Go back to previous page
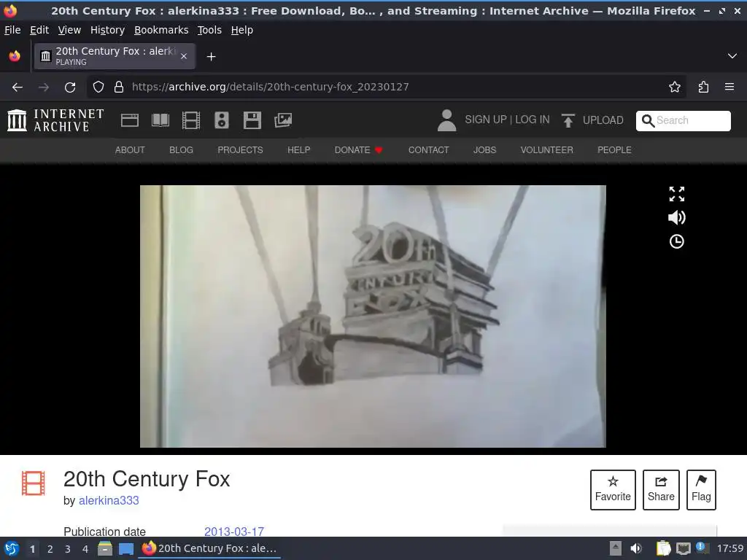Image resolution: width=747 pixels, height=560 pixels. tap(18, 87)
